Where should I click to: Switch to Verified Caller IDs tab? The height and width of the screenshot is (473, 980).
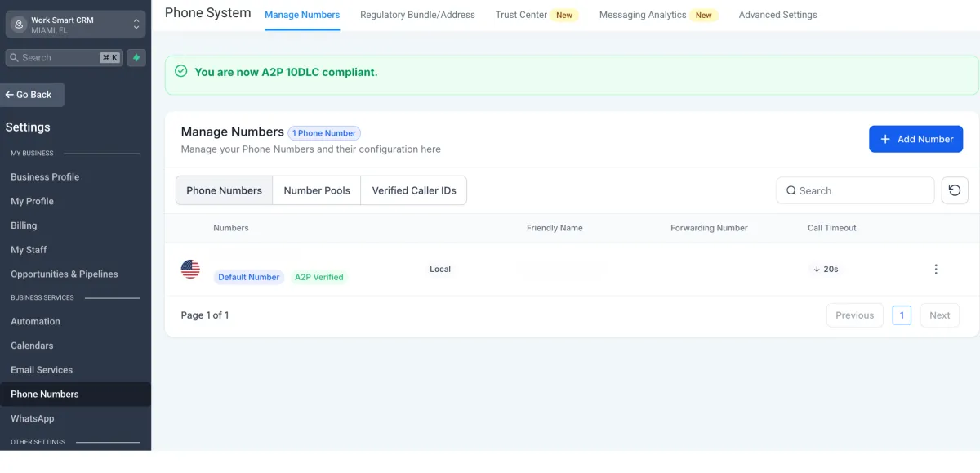click(414, 190)
